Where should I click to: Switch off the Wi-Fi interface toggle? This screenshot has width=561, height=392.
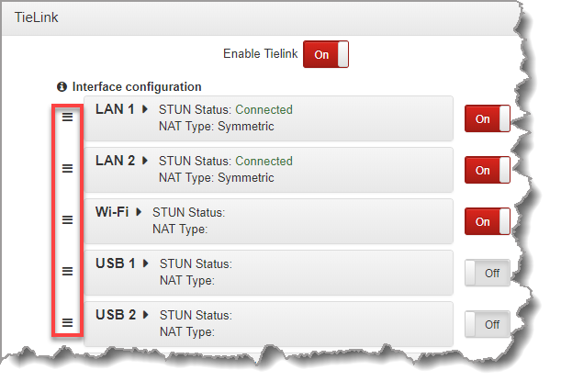pos(487,221)
